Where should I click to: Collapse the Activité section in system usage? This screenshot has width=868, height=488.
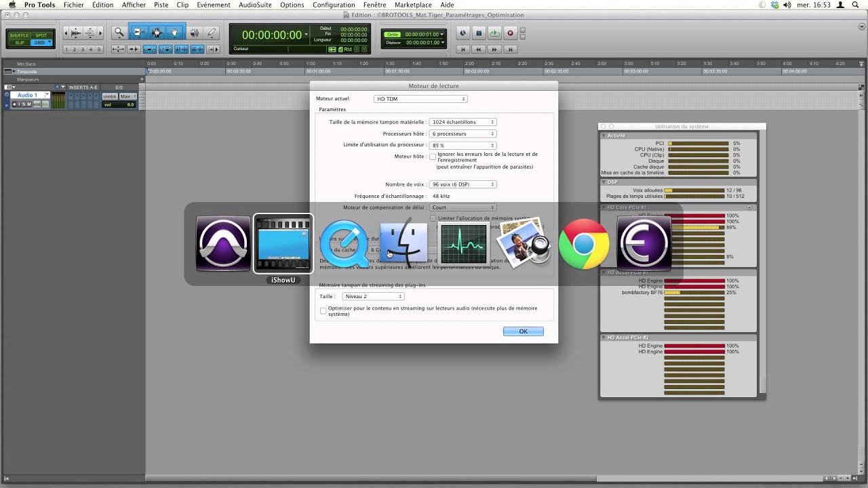pyautogui.click(x=604, y=136)
